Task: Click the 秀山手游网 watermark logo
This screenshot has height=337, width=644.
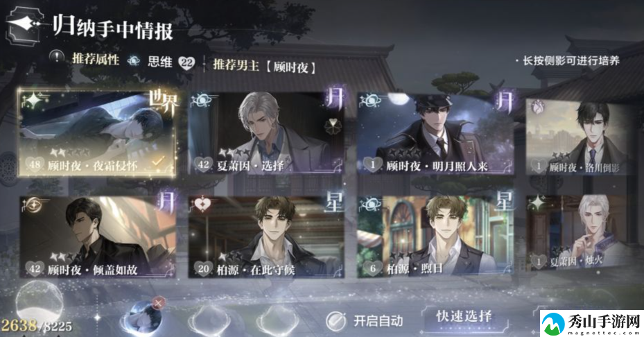Action: (592, 323)
